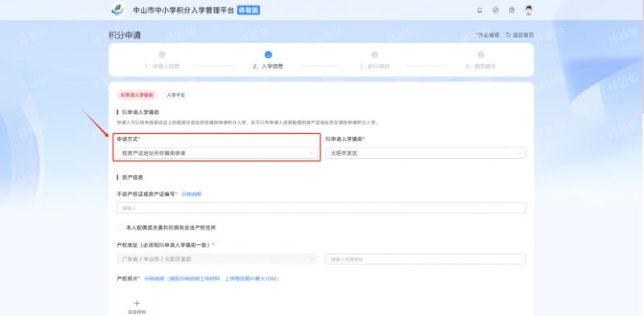Open help via the question-mark icon
Screen dimensions: 644x316
point(512,10)
